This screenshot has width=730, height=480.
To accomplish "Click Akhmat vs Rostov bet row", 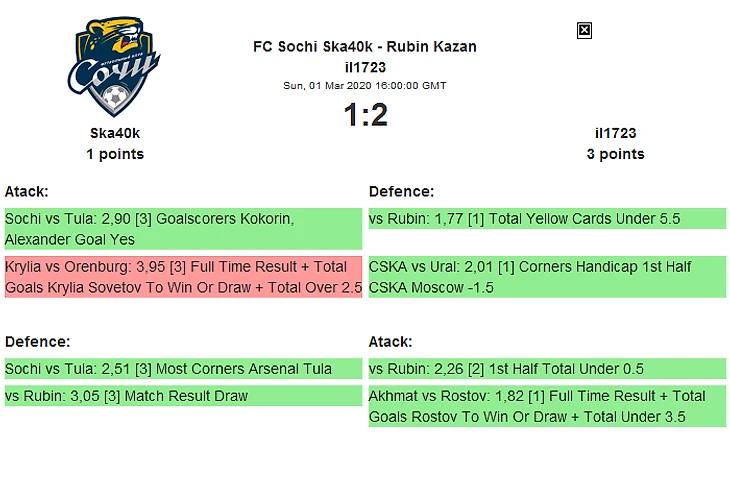I will point(547,406).
